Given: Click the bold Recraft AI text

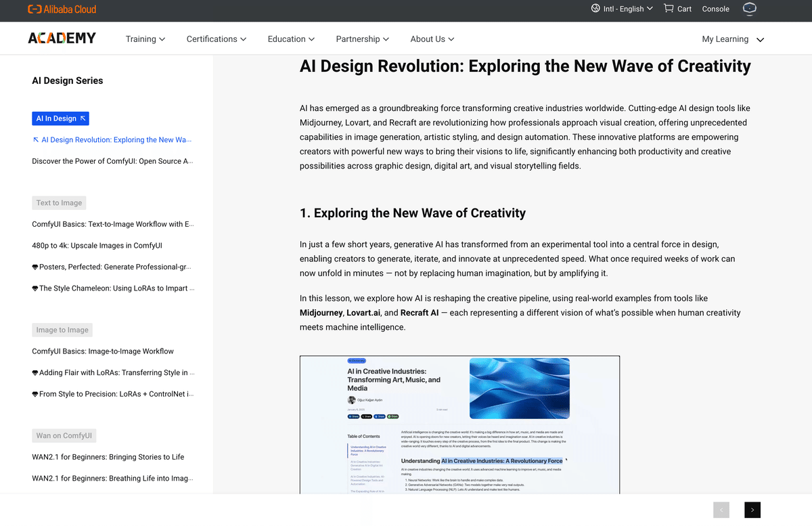Looking at the screenshot, I should [420, 313].
